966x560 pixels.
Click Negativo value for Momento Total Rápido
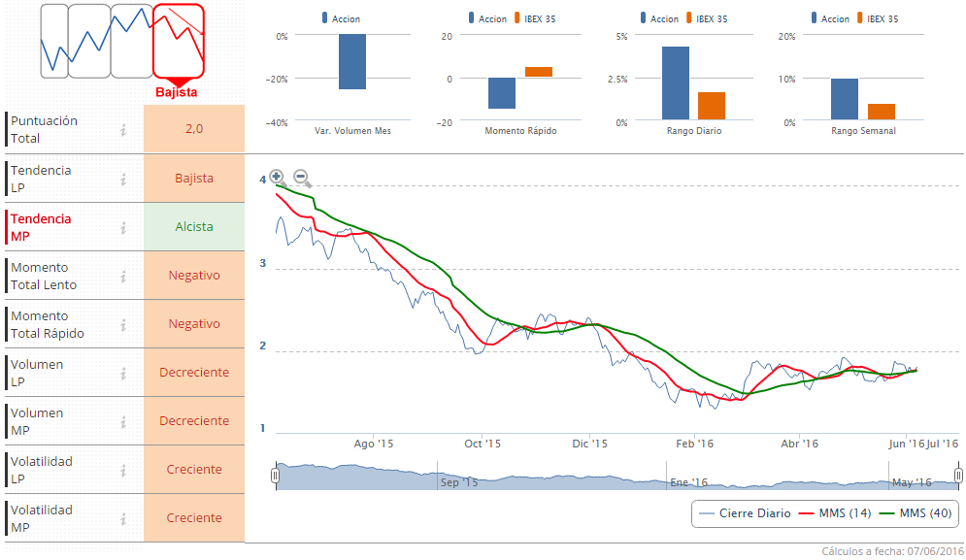click(x=194, y=324)
